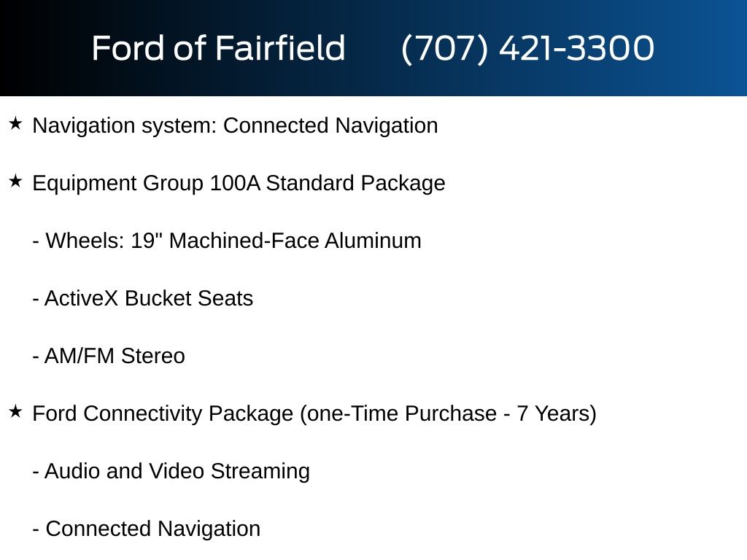Click the star beside Equipment Group 100A
This screenshot has width=747, height=560.
[16, 182]
